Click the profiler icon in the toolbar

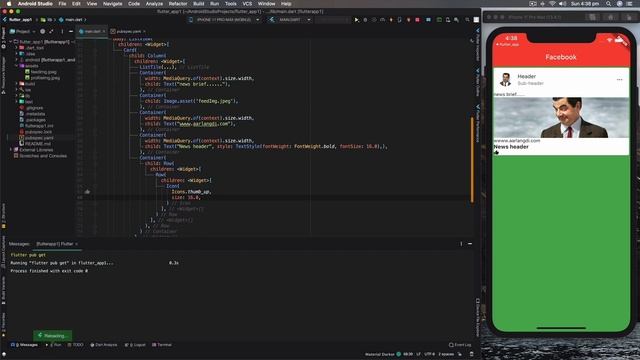coord(382,20)
